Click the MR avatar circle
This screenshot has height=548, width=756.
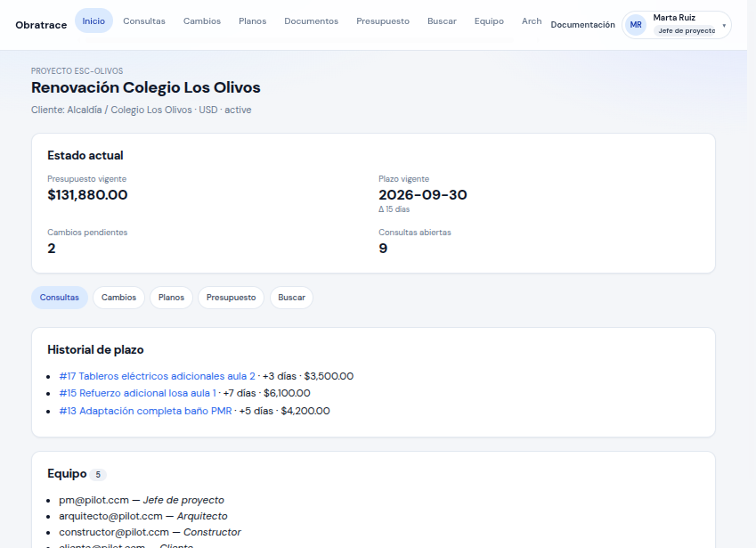click(636, 25)
